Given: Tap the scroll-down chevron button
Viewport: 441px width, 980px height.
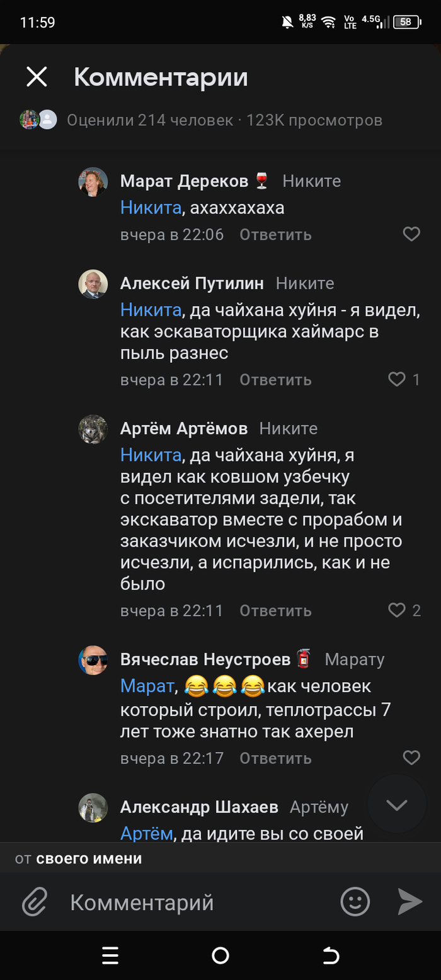Looking at the screenshot, I should tap(397, 804).
